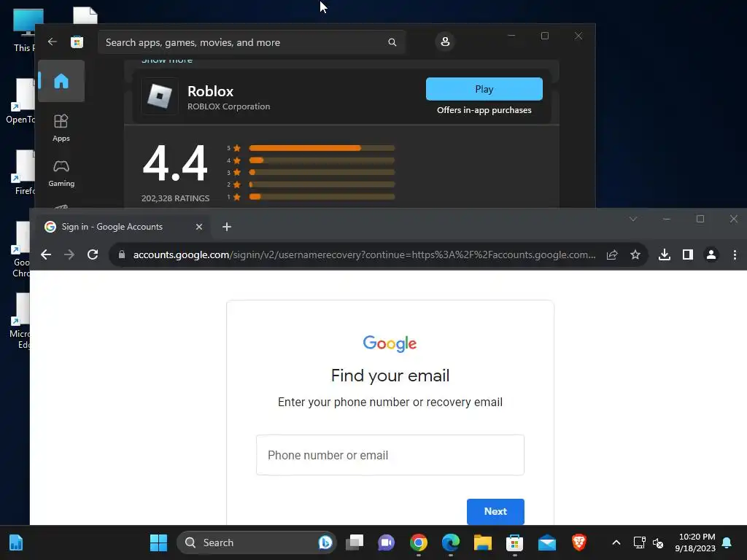The height and width of the screenshot is (560, 747).
Task: Open Chrome downloads
Action: click(x=665, y=254)
